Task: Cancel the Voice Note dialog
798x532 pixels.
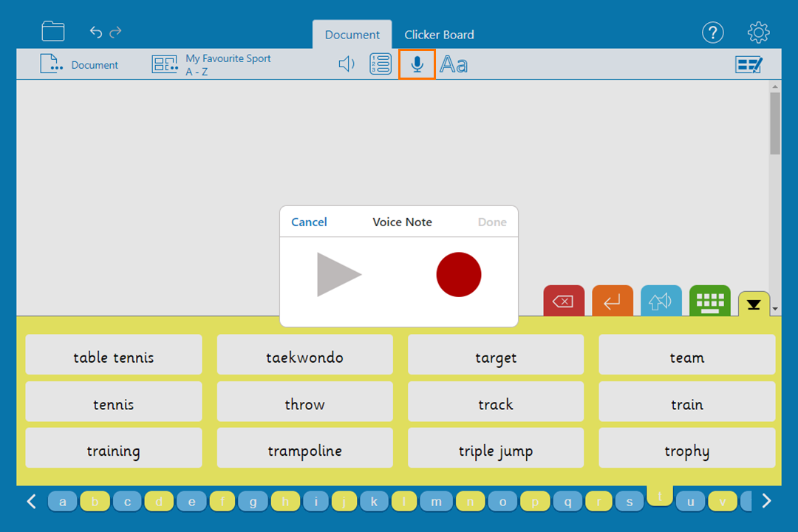Action: pyautogui.click(x=309, y=222)
